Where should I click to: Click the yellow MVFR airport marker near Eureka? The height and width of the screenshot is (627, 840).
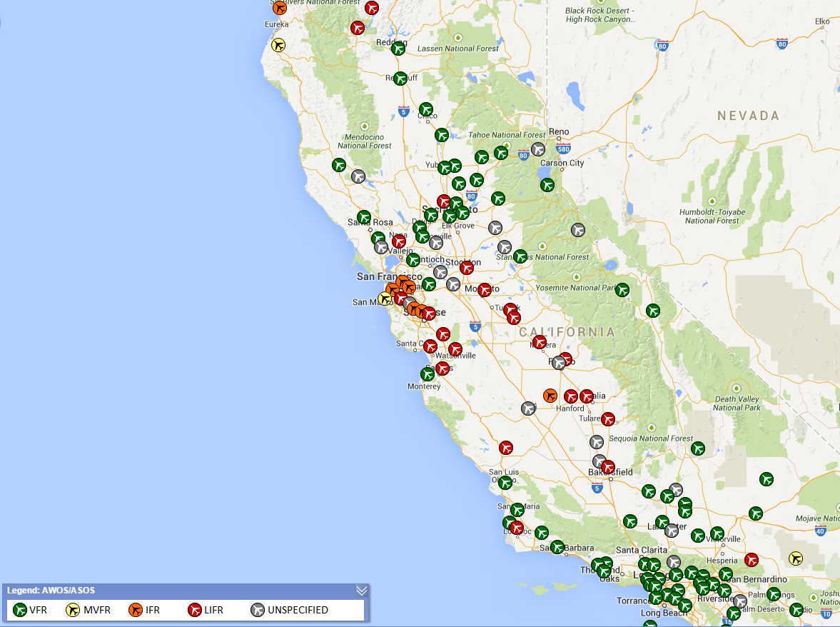278,45
